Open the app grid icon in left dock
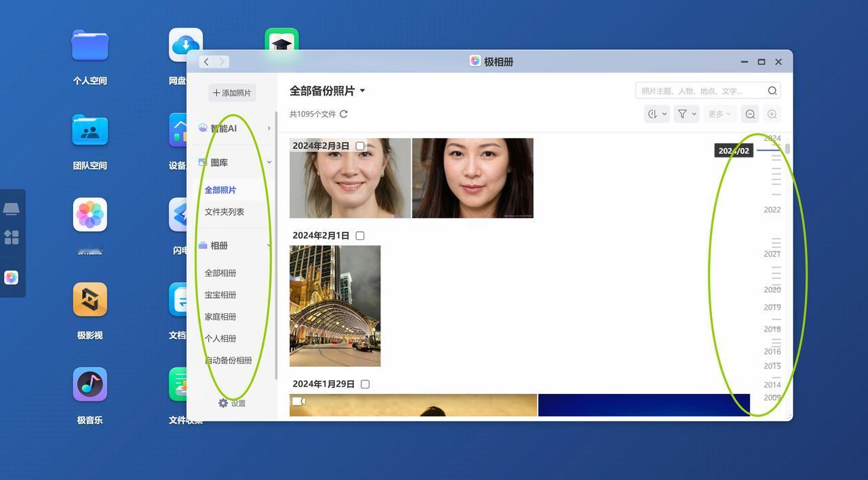The height and width of the screenshot is (480, 868). click(12, 237)
